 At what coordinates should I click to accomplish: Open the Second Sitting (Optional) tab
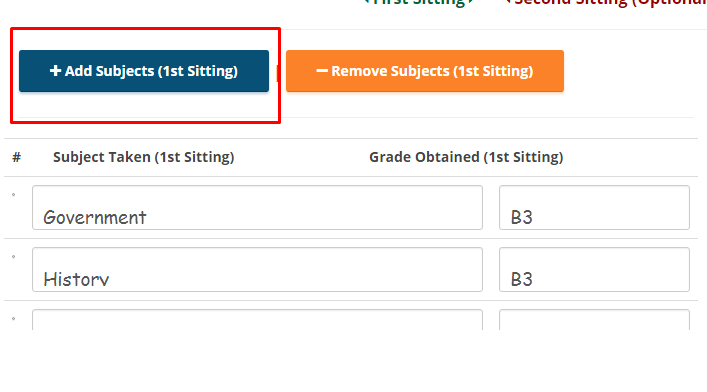[x=606, y=2]
